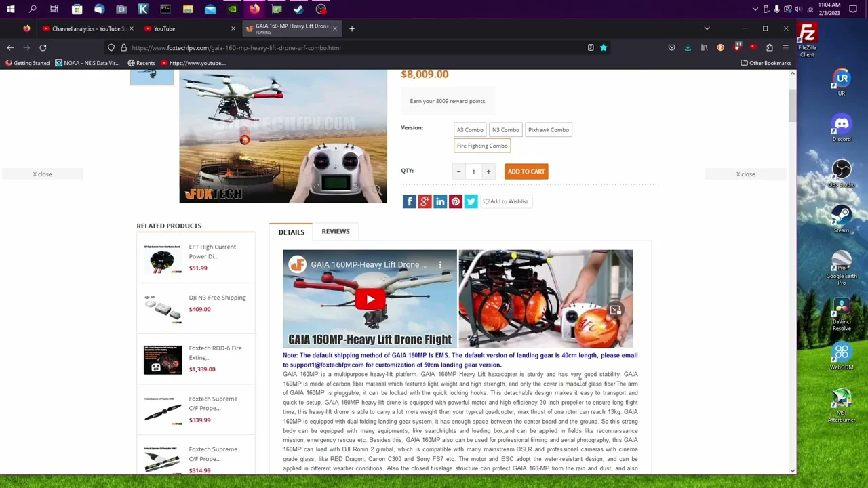Screen dimensions: 868x488
Task: Switch to the Reviews tab
Action: [x=336, y=232]
